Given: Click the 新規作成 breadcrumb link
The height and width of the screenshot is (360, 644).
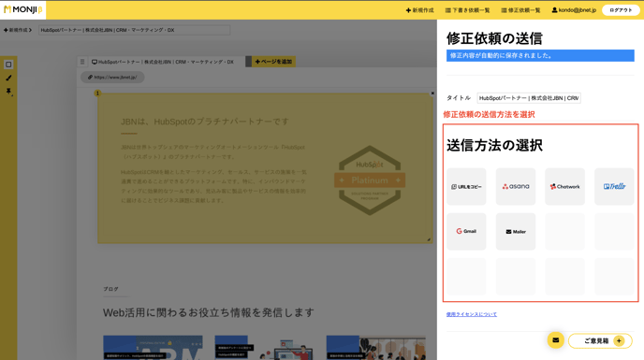Looking at the screenshot, I should [x=18, y=30].
